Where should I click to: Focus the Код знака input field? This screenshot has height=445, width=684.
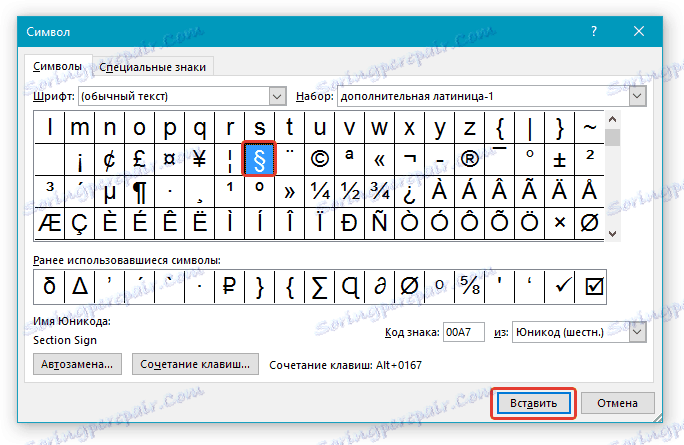464,332
